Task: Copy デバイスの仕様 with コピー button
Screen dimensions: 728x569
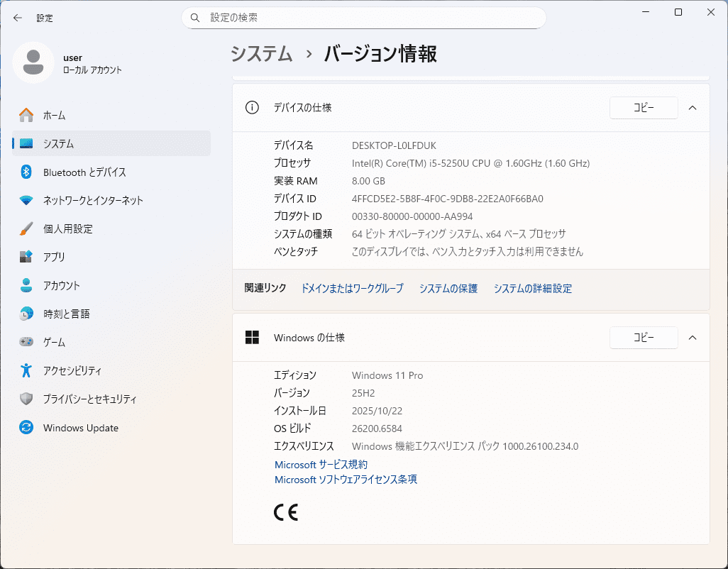Action: [x=644, y=108]
